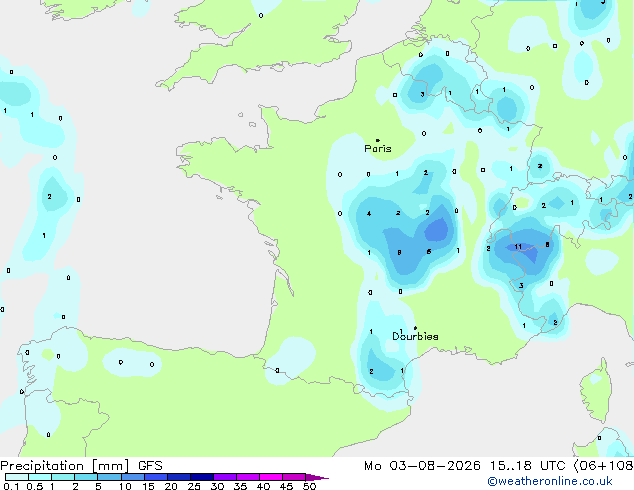
Task: Select the 45–50 mm legend swatch
Action: [x=294, y=477]
